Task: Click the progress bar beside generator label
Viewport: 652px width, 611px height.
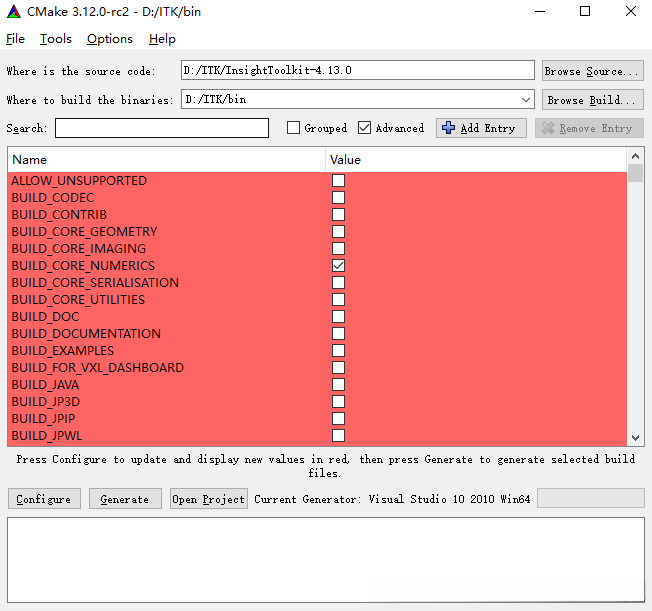Action: point(590,498)
